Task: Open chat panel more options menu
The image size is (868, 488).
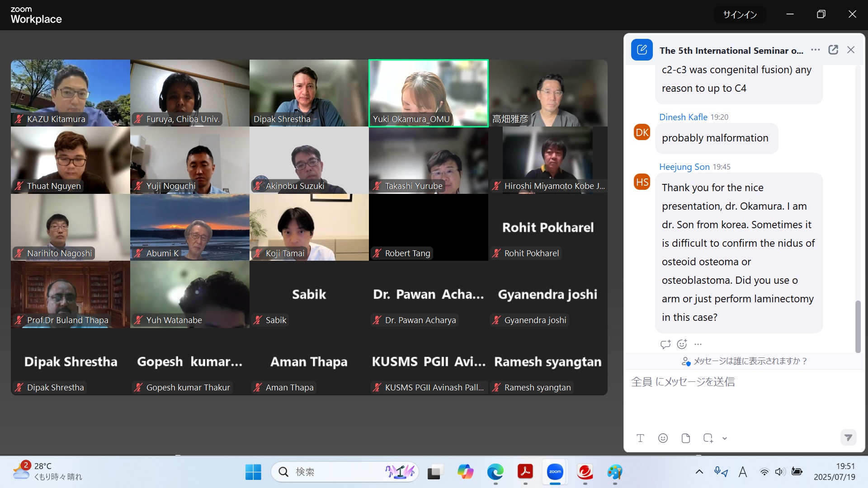Action: click(815, 50)
